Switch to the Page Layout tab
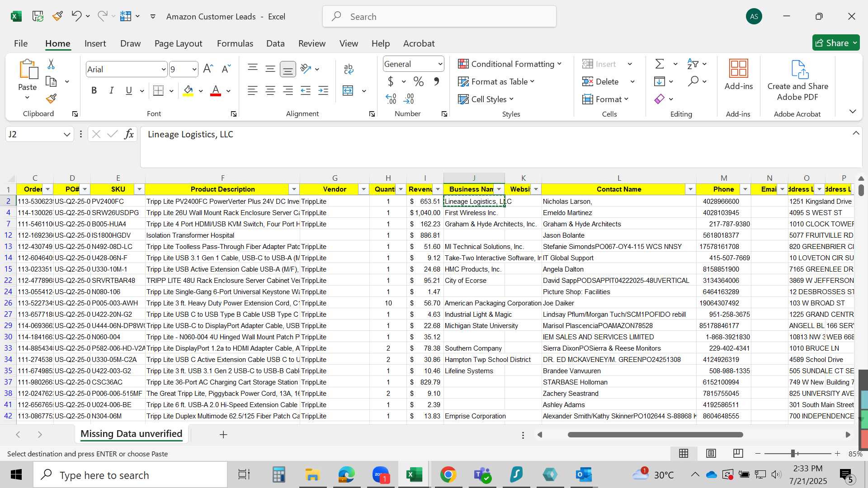 click(x=178, y=43)
